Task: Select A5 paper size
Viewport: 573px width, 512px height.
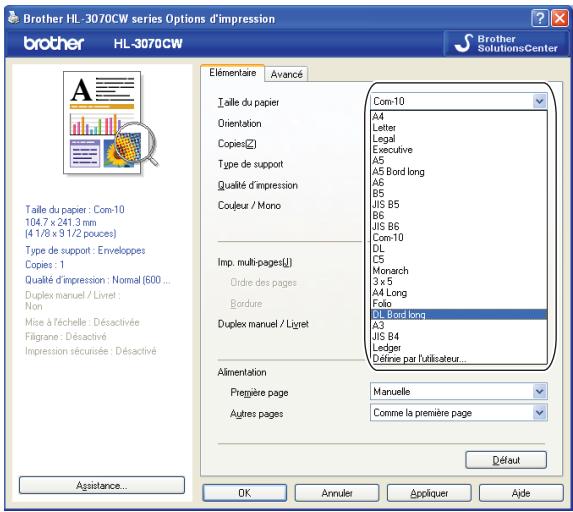Action: pos(459,160)
